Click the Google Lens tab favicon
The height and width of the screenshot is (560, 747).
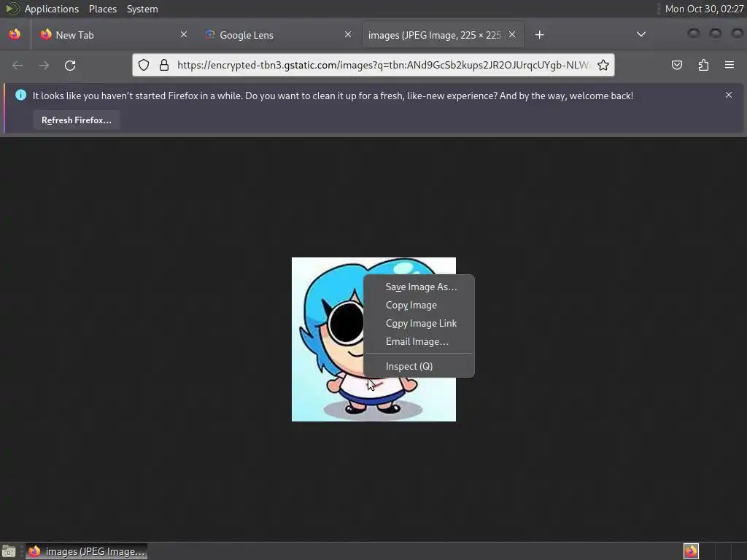[x=209, y=34]
